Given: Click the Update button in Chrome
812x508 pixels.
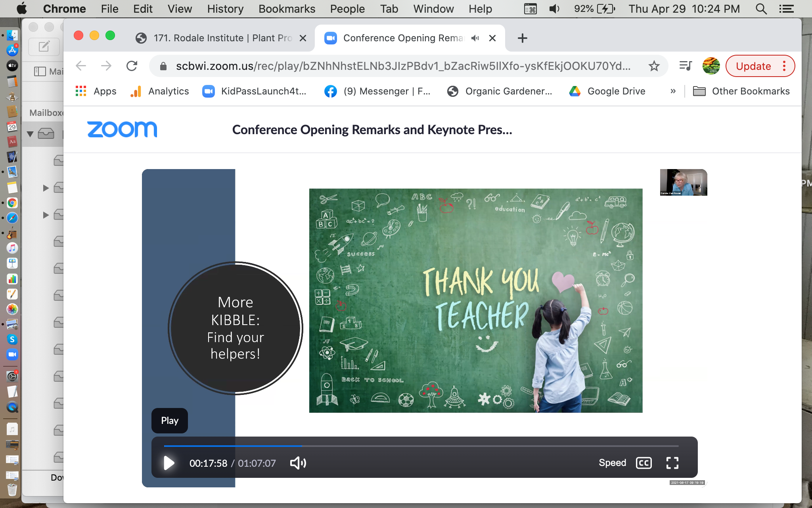Looking at the screenshot, I should pyautogui.click(x=753, y=66).
